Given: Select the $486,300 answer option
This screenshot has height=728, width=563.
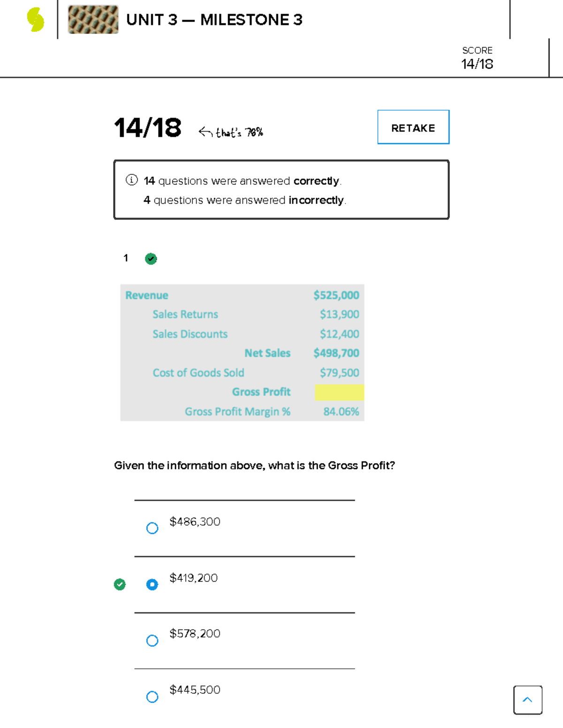Looking at the screenshot, I should [152, 528].
